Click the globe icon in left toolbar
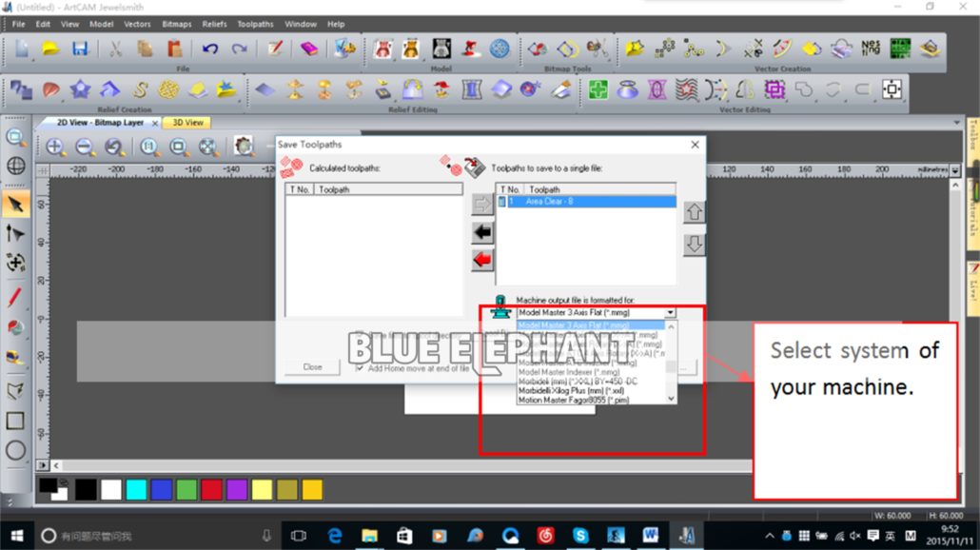This screenshot has width=980, height=550. point(15,166)
